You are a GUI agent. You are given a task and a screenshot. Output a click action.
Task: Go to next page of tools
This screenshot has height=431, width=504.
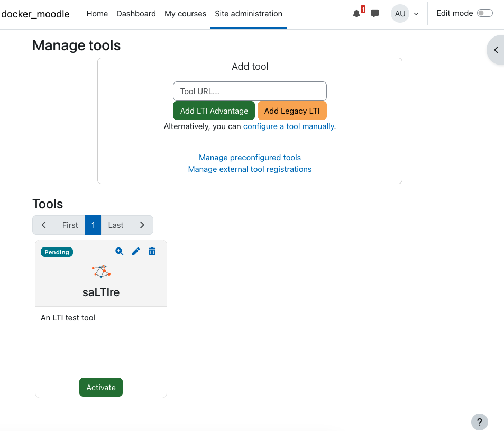pos(142,225)
